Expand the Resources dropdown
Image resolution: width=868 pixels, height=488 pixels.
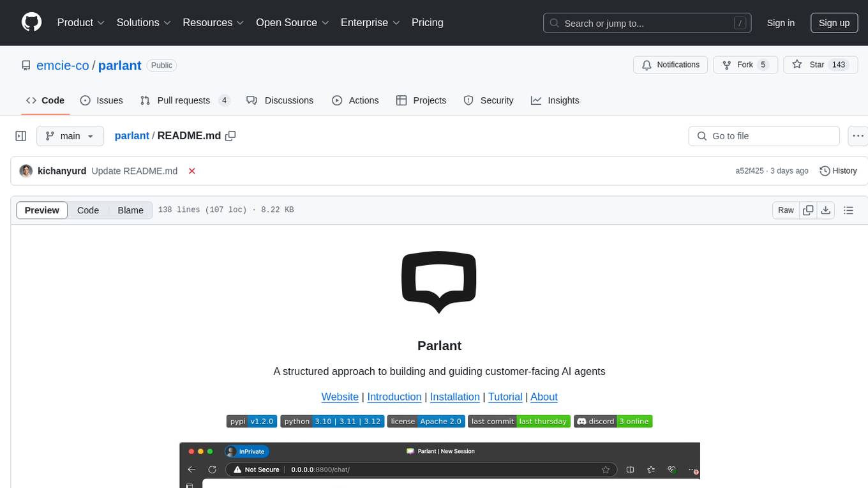tap(213, 22)
